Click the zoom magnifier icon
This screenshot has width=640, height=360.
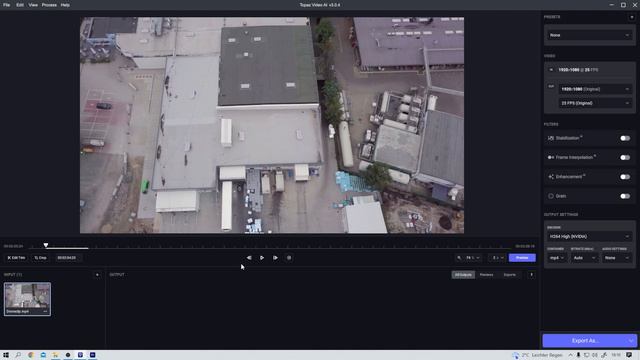[459, 258]
